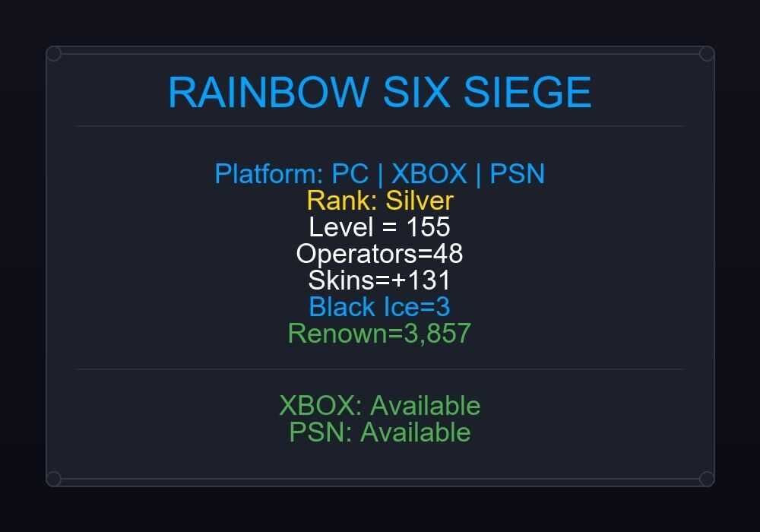The width and height of the screenshot is (760, 532).
Task: Click the top-left corner circle ornament
Action: tap(54, 54)
